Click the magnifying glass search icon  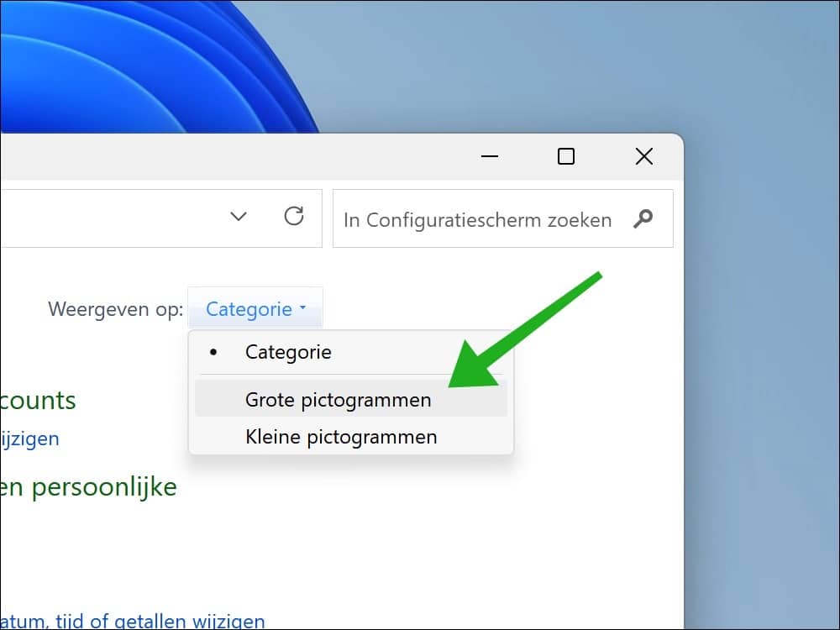[x=643, y=219]
